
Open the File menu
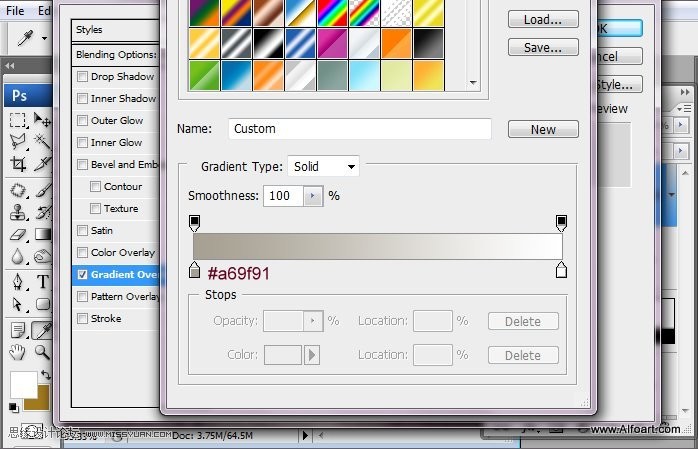click(x=15, y=10)
